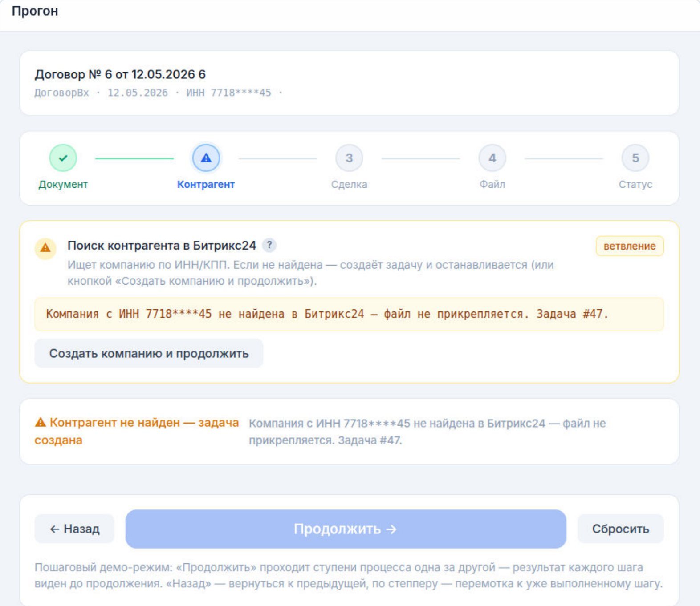Click the ДоговорВх metadata line
Image resolution: width=700 pixels, height=606 pixels.
coord(159,93)
